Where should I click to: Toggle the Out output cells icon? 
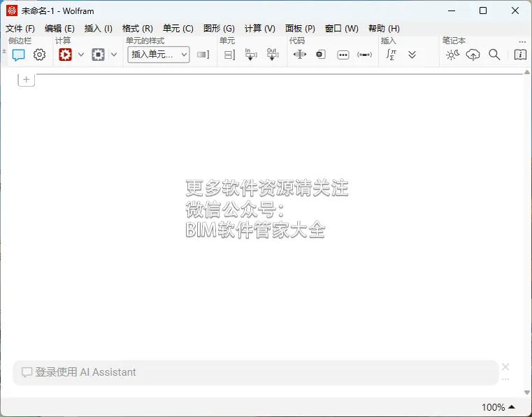tap(272, 55)
